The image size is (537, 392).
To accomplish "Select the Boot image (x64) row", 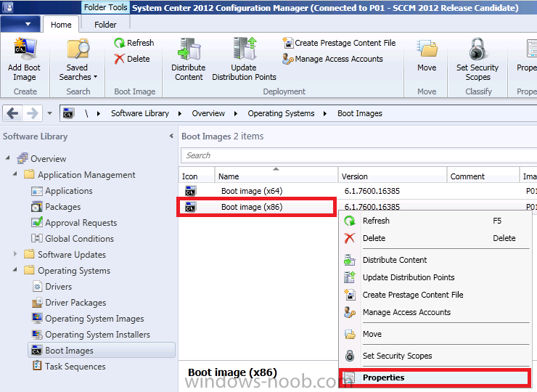I will coord(358,191).
